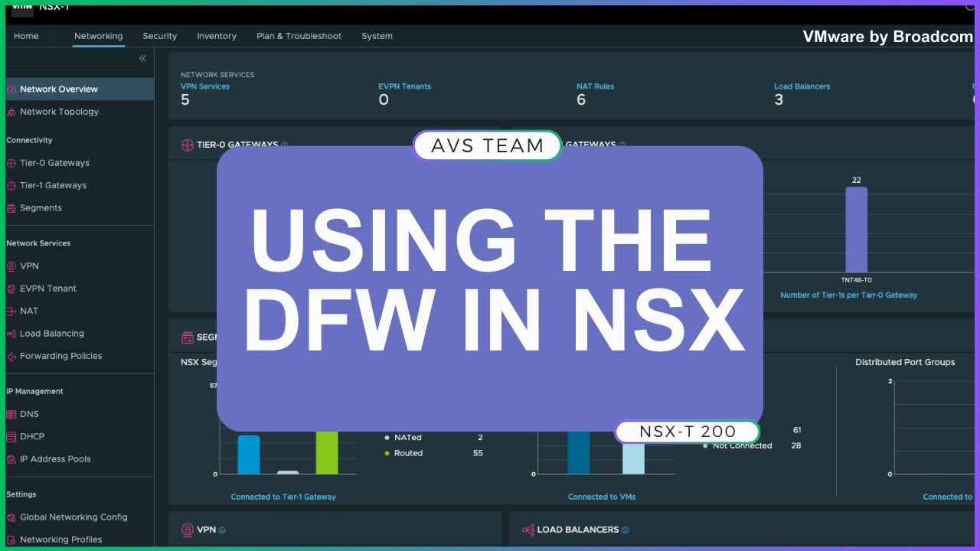
Task: Go to the Inventory tab
Action: point(217,36)
